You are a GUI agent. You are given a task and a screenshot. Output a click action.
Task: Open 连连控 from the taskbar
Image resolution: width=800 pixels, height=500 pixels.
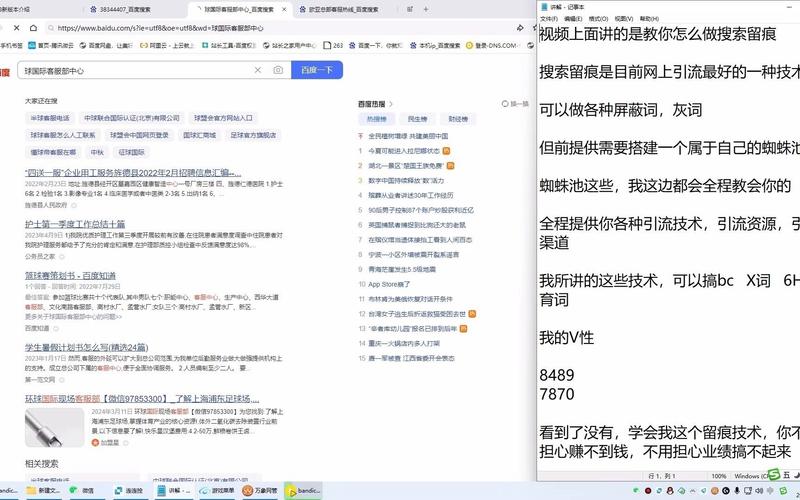pyautogui.click(x=130, y=490)
